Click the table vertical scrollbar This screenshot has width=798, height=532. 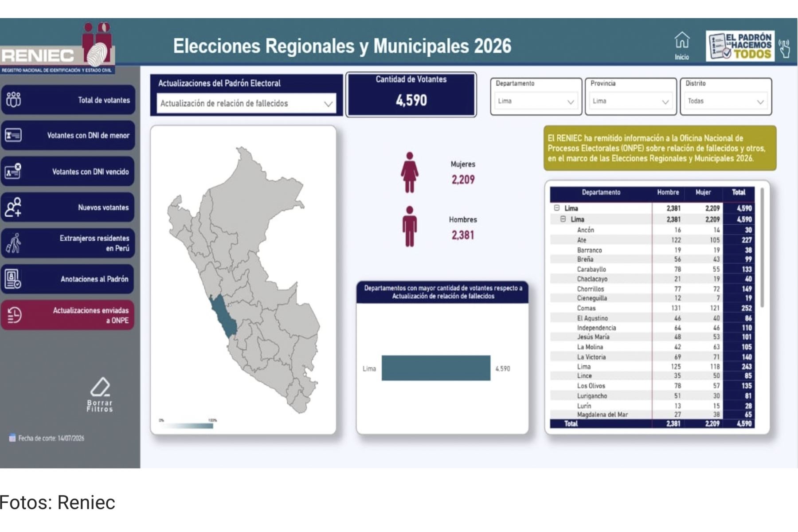click(762, 247)
